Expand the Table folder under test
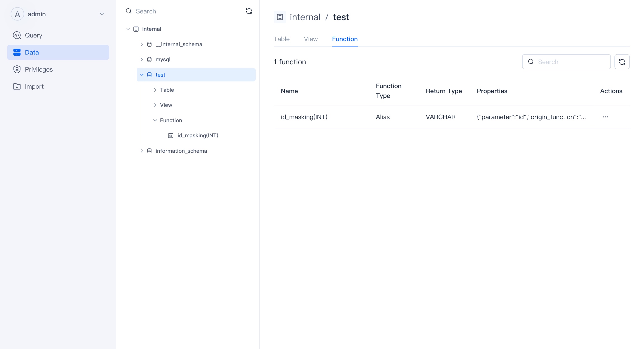The width and height of the screenshot is (644, 349). click(155, 90)
